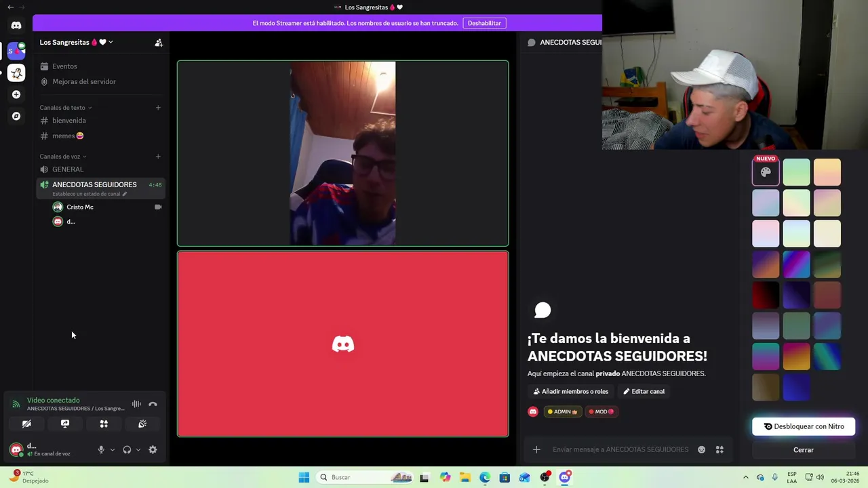Go to the bienvenida text channel

click(100, 121)
